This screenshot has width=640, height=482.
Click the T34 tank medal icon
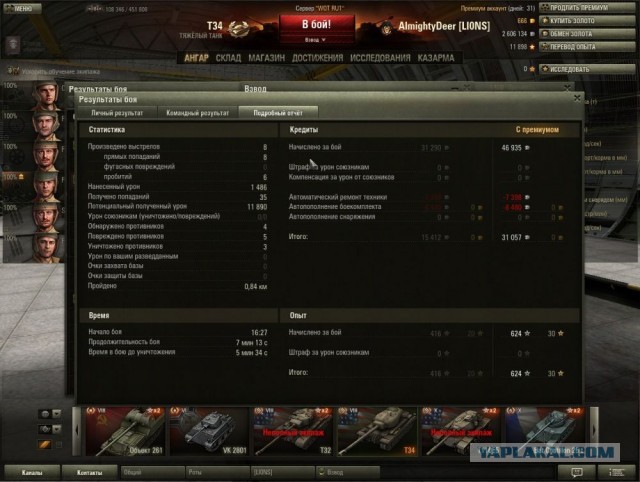tap(238, 29)
